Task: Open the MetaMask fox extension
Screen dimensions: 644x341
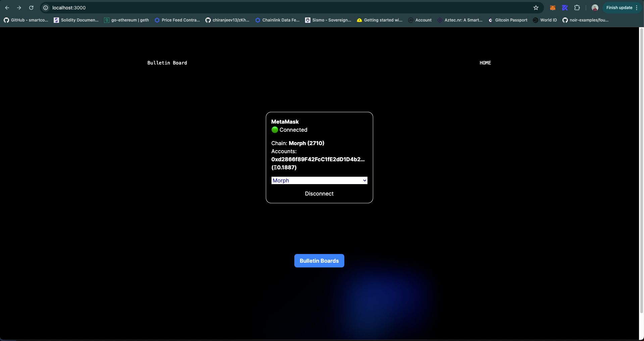Action: click(x=552, y=8)
